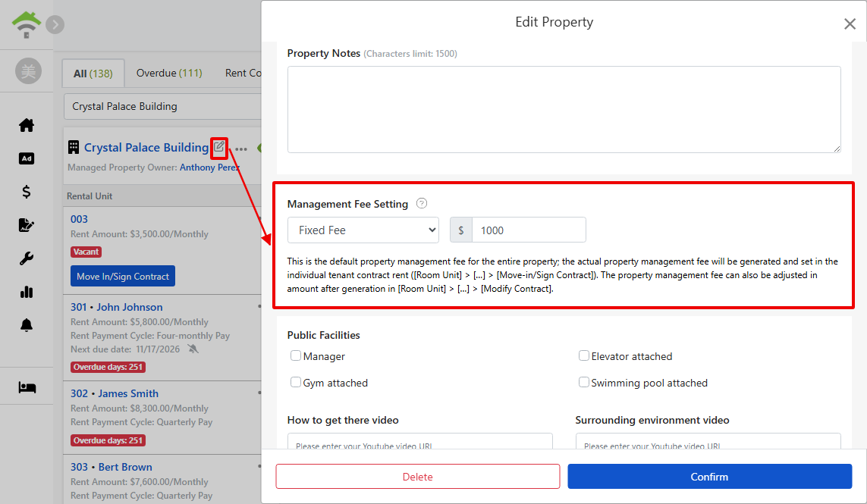Click the management fee amount field showing 1000
Viewport: 867px width, 504px height.
[x=529, y=230]
